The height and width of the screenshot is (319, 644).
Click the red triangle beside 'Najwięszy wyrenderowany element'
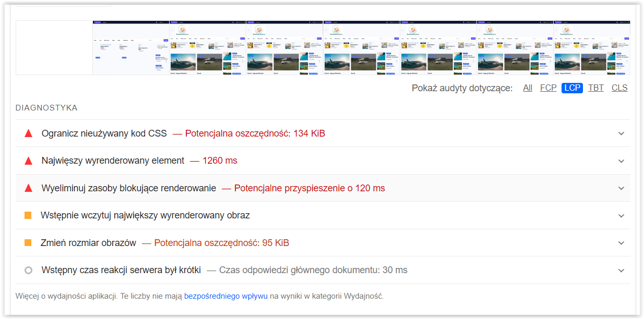[x=29, y=161]
